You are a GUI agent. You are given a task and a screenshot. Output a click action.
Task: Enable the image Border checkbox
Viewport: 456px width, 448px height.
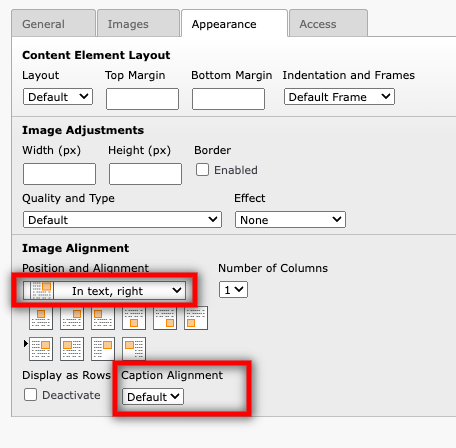click(x=202, y=170)
